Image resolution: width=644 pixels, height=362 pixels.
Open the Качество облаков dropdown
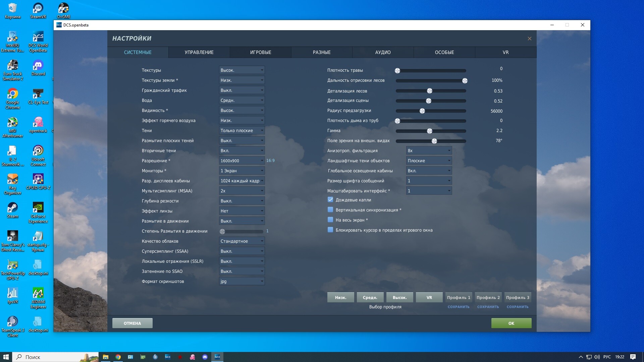[x=242, y=241]
